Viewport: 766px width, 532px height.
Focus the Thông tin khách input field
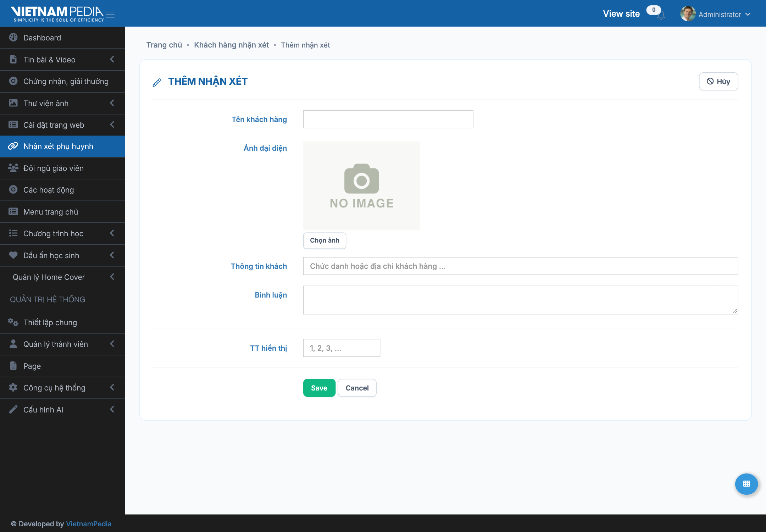point(521,266)
